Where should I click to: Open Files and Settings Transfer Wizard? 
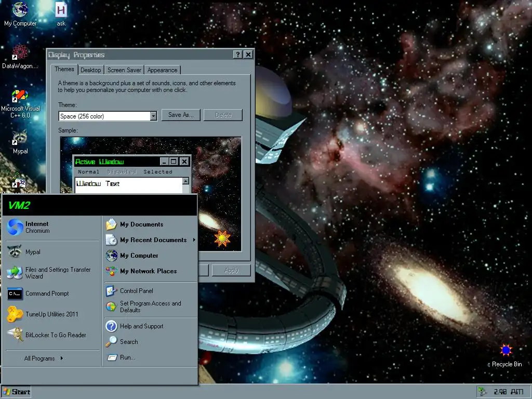pyautogui.click(x=52, y=273)
